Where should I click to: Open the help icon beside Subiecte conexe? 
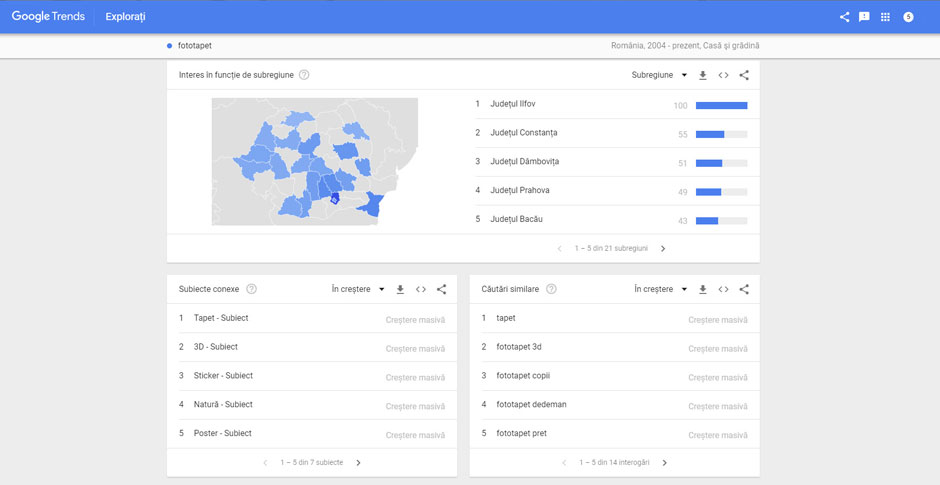(252, 289)
